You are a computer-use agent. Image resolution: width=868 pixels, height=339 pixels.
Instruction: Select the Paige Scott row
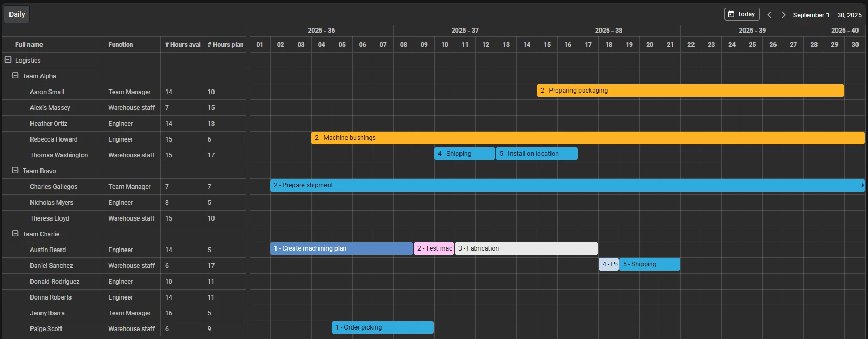[124, 328]
